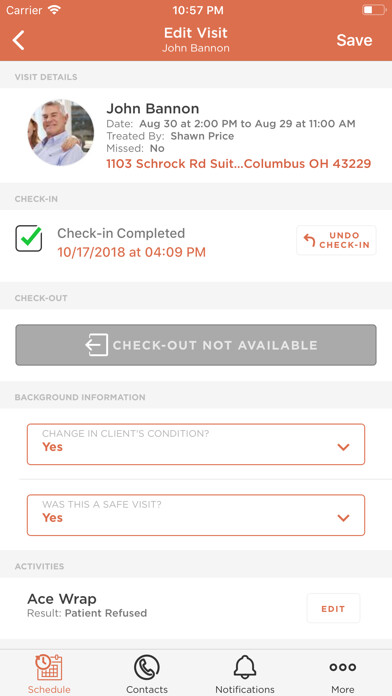392x696 pixels.
Task: Click undo arrow icon beside Check-in
Action: pos(309,240)
